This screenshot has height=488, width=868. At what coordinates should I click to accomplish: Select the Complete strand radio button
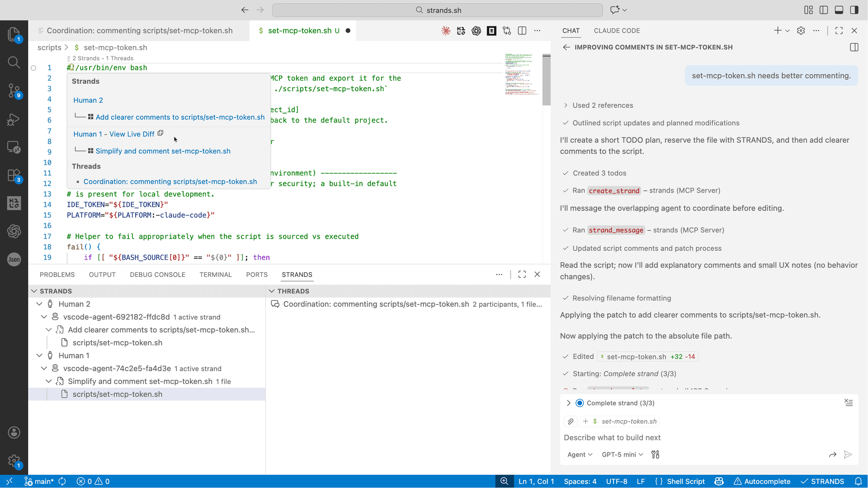580,403
